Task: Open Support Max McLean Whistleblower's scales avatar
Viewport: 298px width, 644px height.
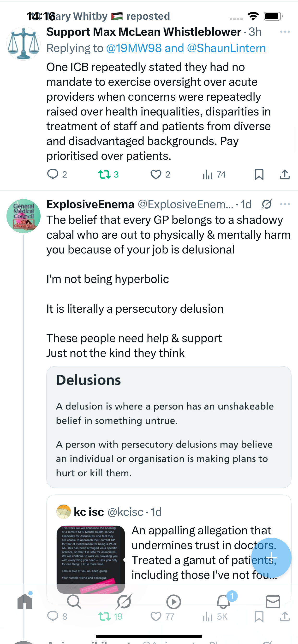Action: click(x=24, y=44)
